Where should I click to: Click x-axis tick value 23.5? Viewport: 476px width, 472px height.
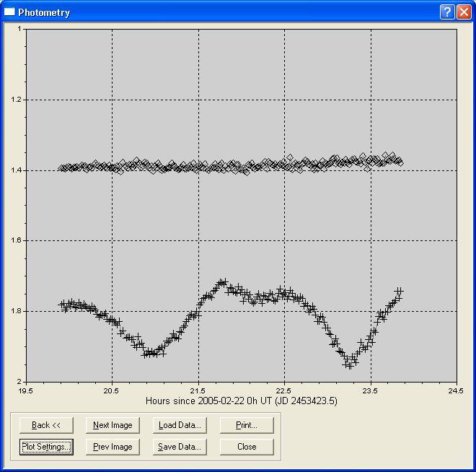tap(370, 390)
